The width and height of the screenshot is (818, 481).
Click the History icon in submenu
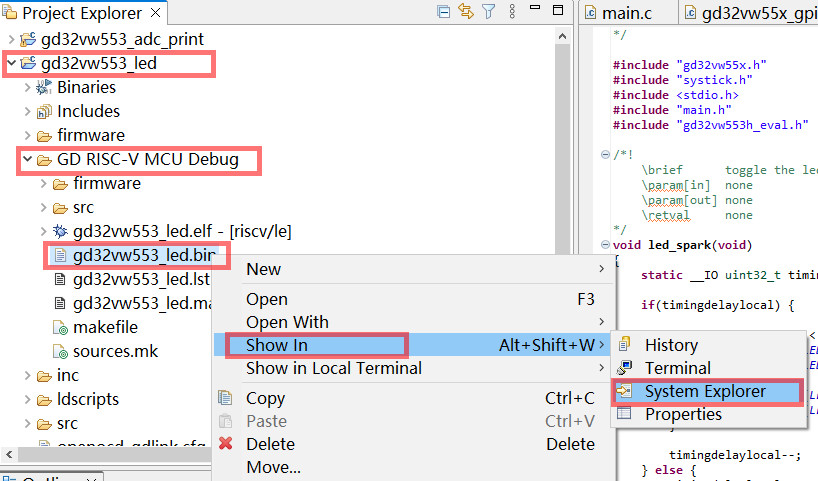(x=624, y=345)
